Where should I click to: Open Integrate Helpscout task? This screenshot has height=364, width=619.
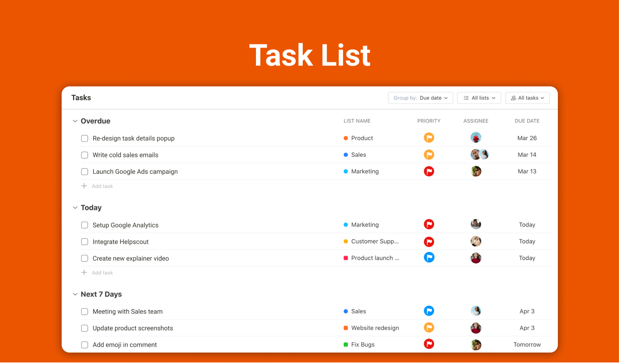tap(121, 242)
